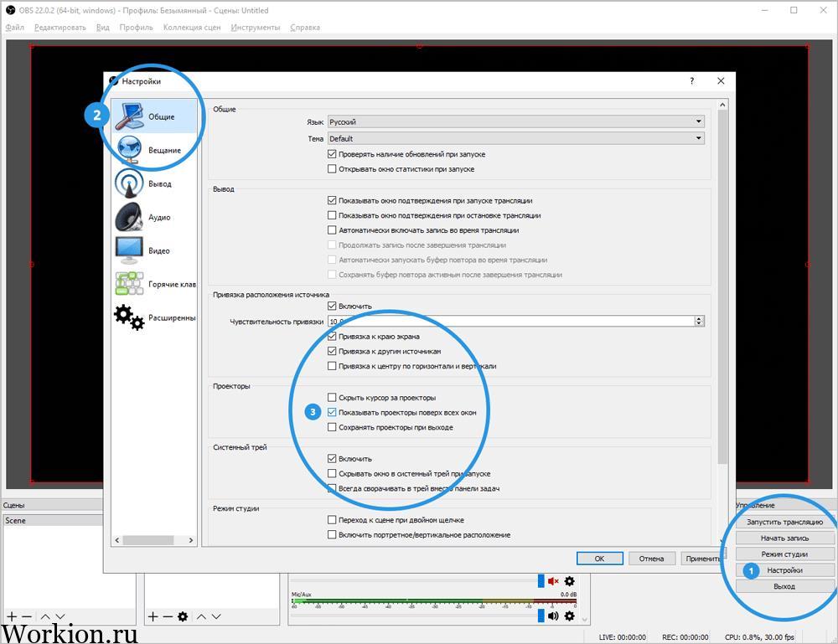
Task: Open the Коллекция сцен menu
Action: tap(192, 28)
